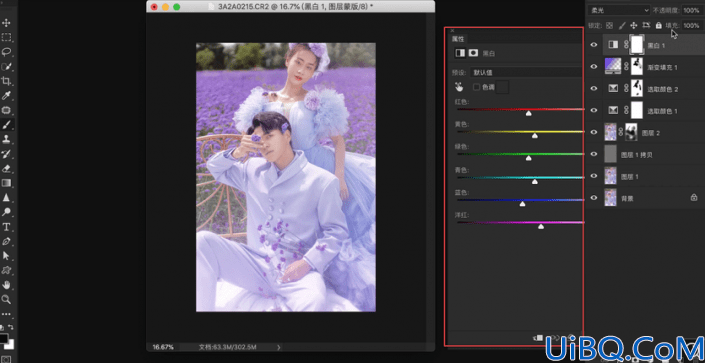Screen dimensions: 705x363
Task: Lock layer position icon
Action: (634, 26)
